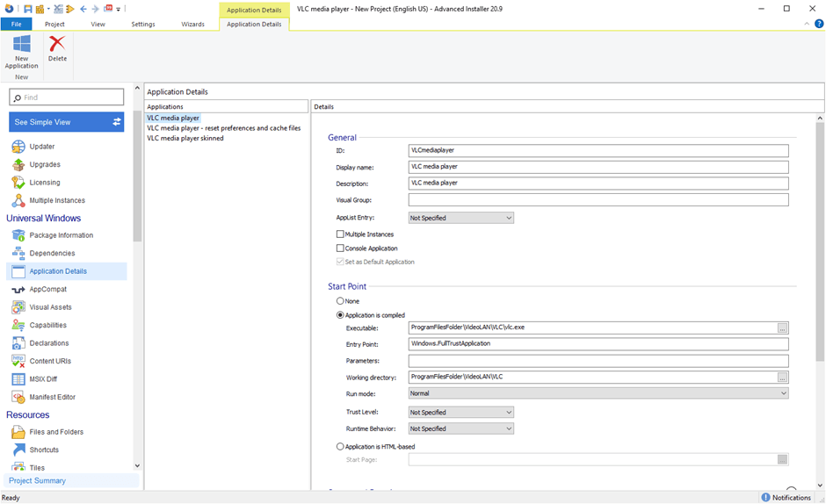826x504 pixels.
Task: Select Application is compiled radio
Action: point(340,315)
